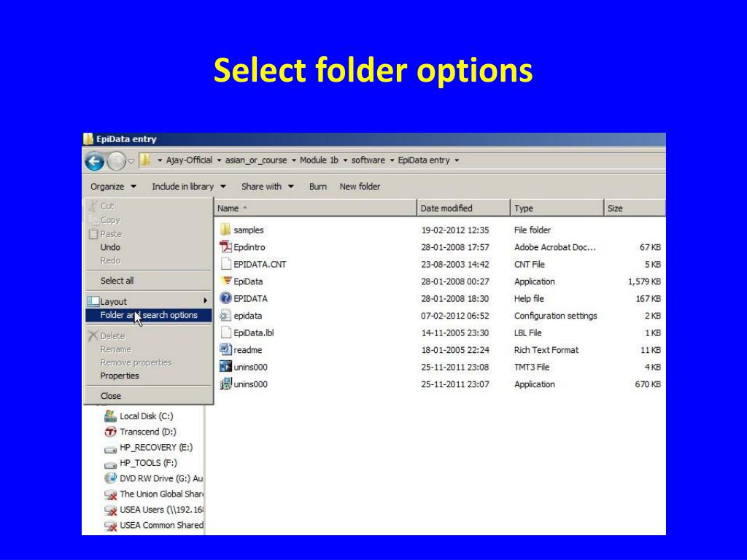Expand dropdown arrow before asian_or_course breadcrumb
The width and height of the screenshot is (747, 560).
pos(219,160)
